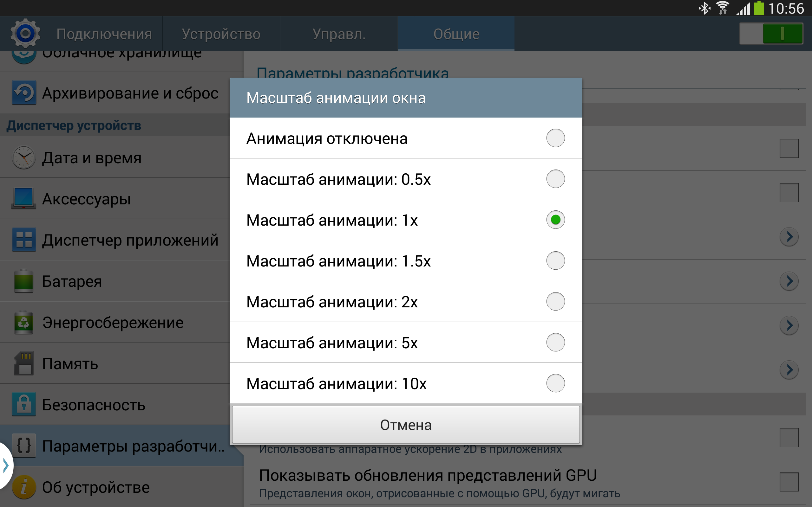812x507 pixels.
Task: Tap the Battery icon in sidebar
Action: 24,281
